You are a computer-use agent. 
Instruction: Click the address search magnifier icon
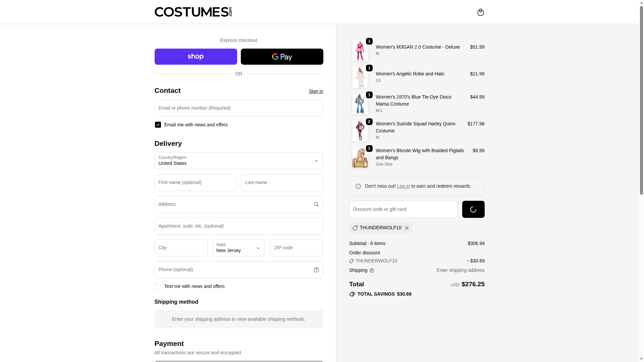tap(316, 204)
